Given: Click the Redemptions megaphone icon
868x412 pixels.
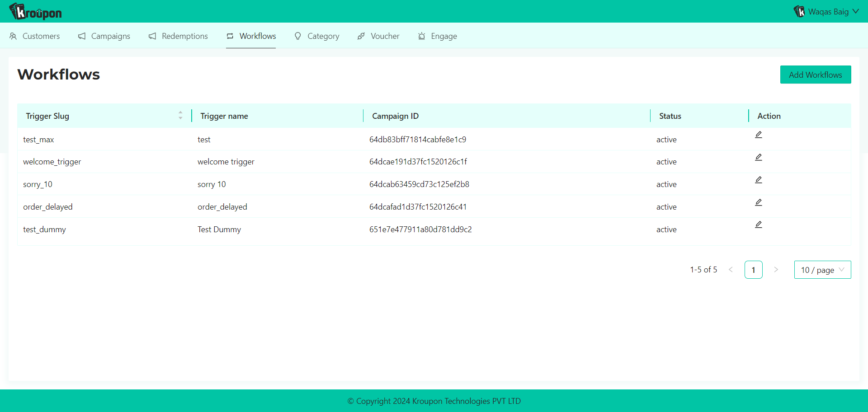Looking at the screenshot, I should coord(152,36).
